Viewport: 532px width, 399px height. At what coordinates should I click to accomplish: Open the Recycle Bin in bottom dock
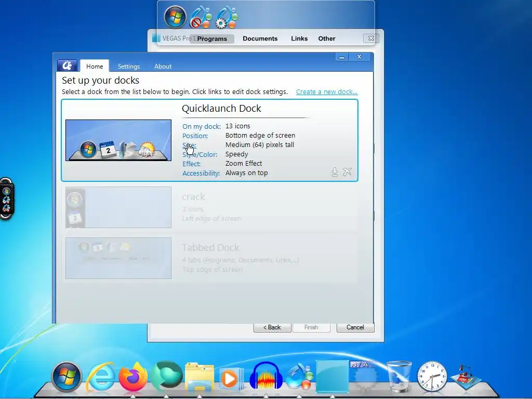399,377
